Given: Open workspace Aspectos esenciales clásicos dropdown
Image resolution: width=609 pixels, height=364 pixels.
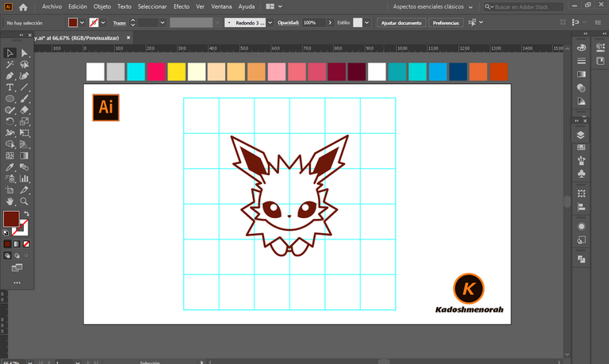Looking at the screenshot, I should [x=433, y=6].
